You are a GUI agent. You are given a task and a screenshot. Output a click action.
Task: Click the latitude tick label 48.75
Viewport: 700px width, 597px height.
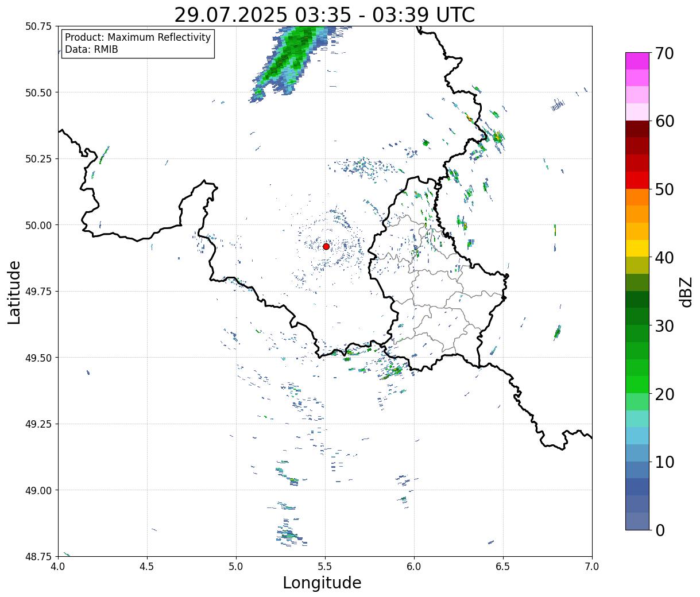(x=38, y=556)
